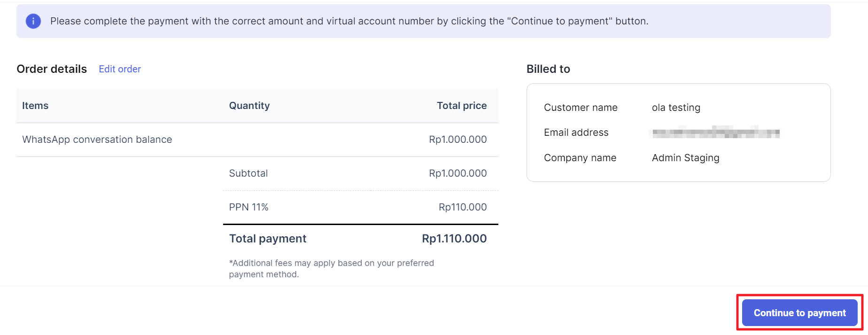Open the Edit order link
868x335 pixels.
[120, 69]
